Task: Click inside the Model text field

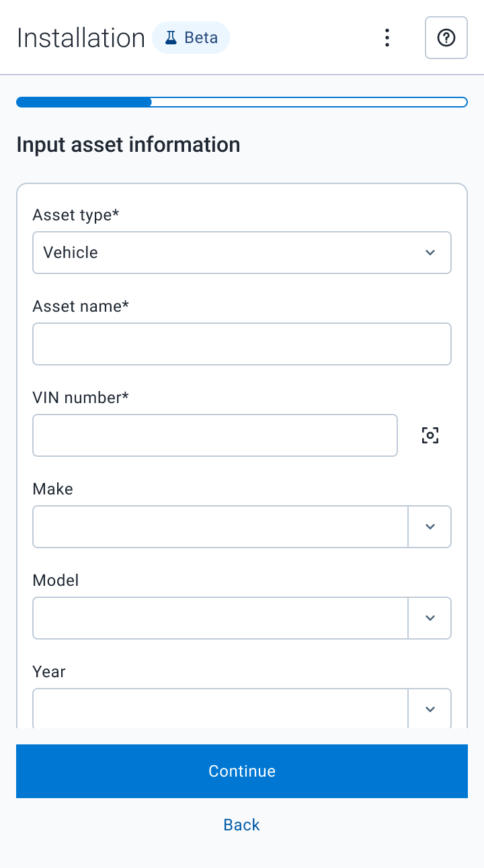Action: tap(220, 618)
